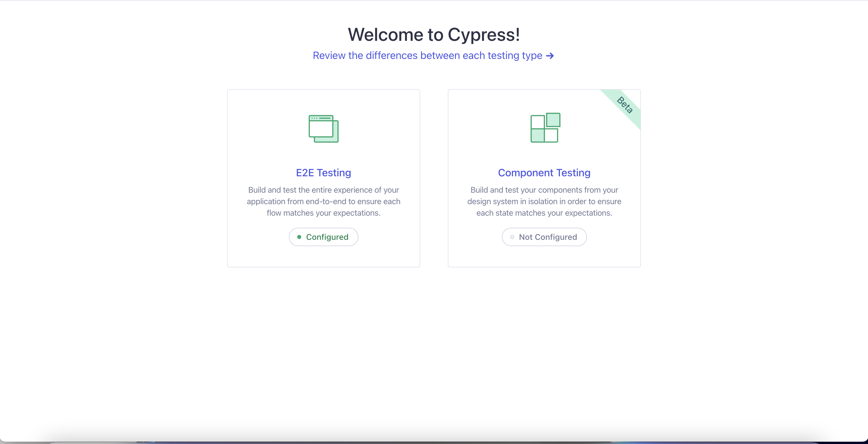
Task: Click the Not Configured status pill
Action: point(544,237)
